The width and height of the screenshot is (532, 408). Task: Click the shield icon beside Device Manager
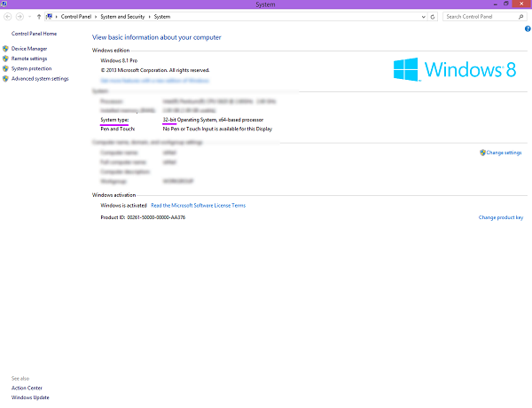(x=5, y=49)
